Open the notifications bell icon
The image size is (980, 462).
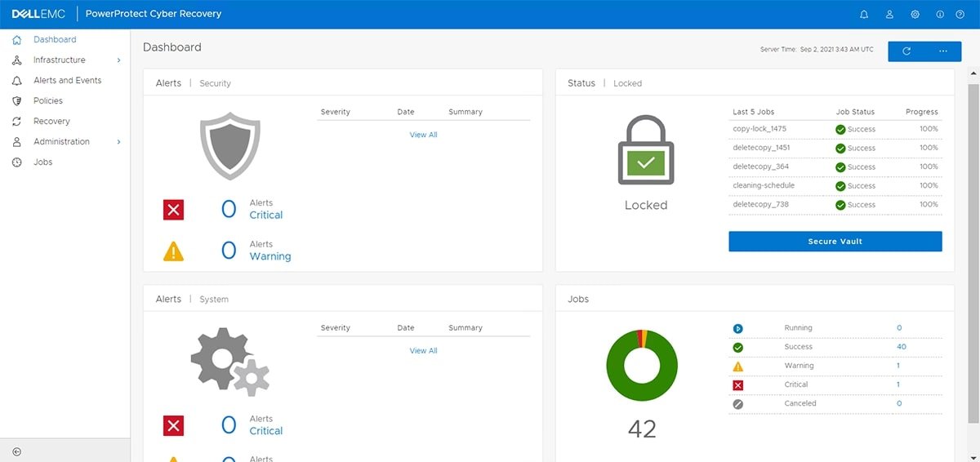click(865, 14)
